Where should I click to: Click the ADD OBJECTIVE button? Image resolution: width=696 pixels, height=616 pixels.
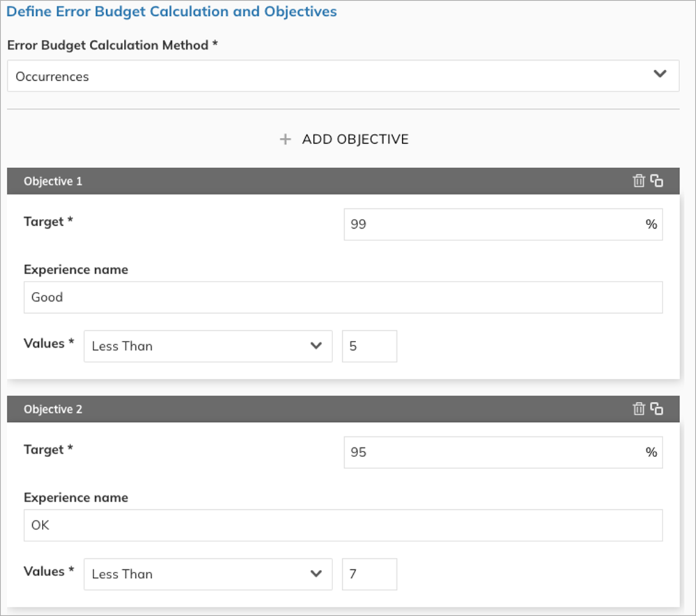(x=344, y=140)
